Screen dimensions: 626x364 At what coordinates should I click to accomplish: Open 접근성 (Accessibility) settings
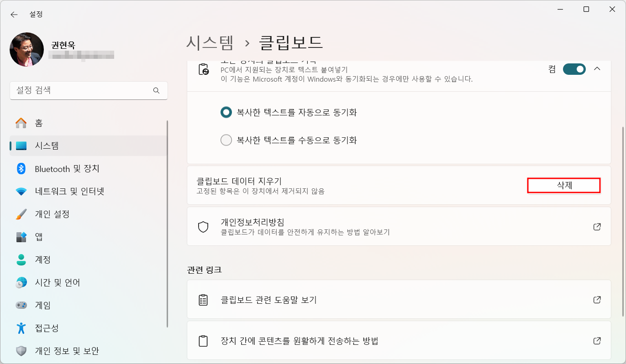(x=46, y=328)
